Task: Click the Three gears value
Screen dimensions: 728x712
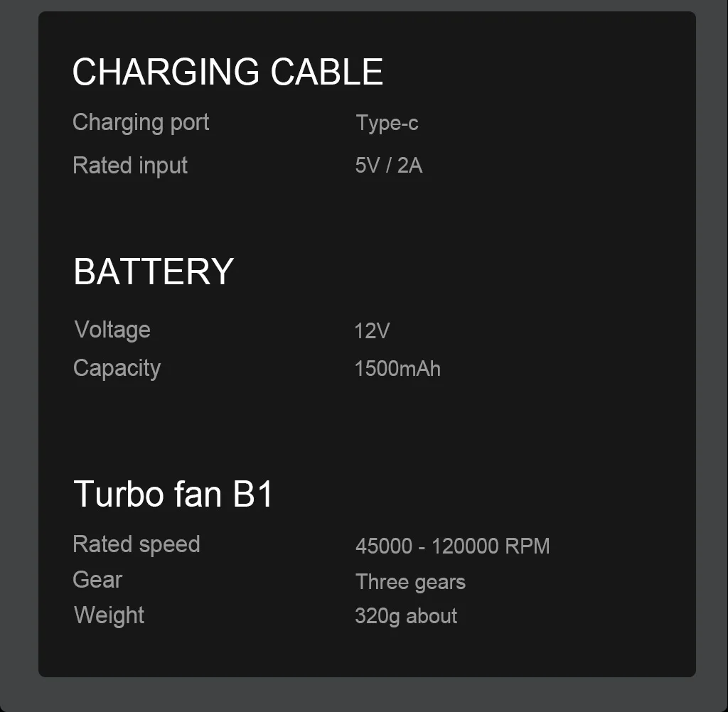Action: click(410, 583)
